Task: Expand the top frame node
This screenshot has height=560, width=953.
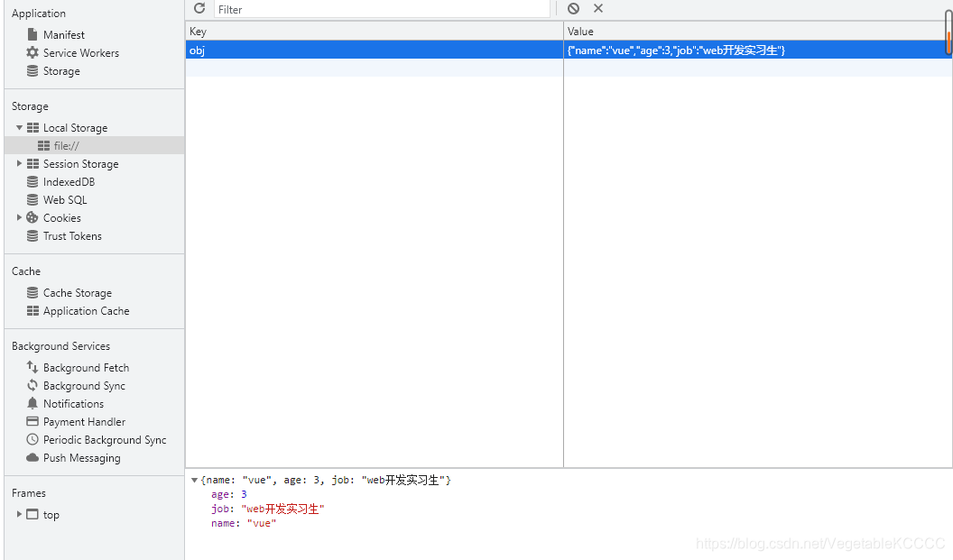Action: pos(19,514)
